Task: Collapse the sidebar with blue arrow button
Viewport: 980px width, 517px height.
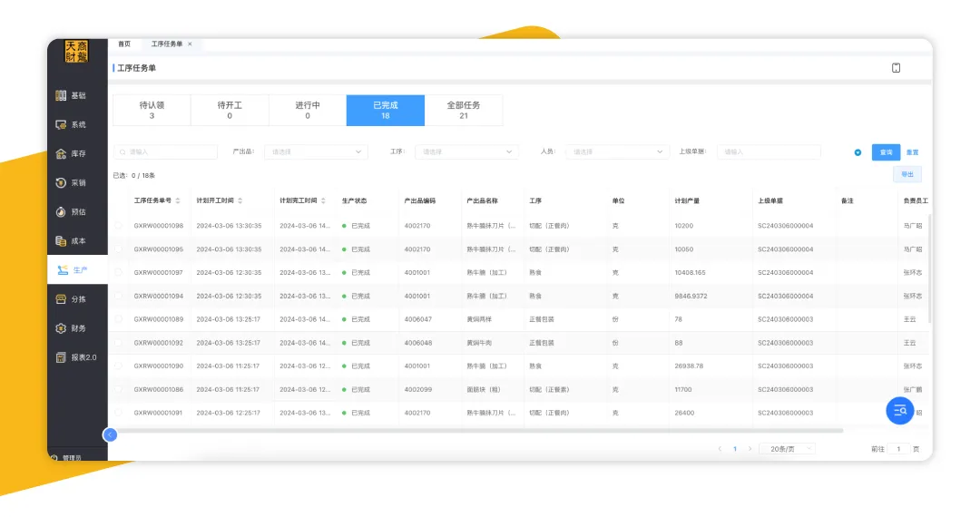Action: coord(110,434)
